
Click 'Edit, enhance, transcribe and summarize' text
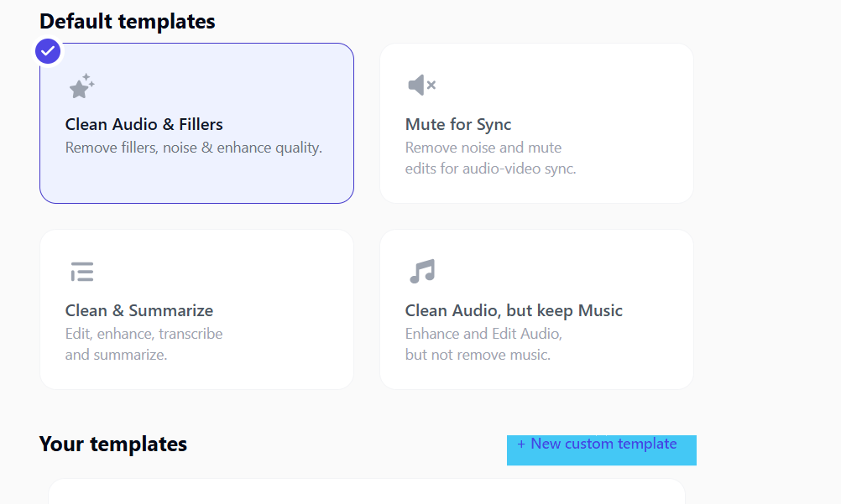coord(144,344)
